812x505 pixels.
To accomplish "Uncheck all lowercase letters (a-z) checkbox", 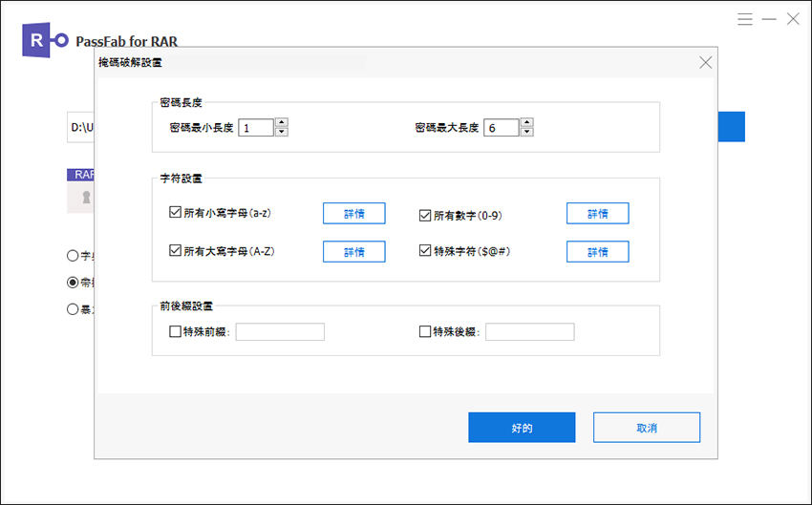I will (x=175, y=212).
